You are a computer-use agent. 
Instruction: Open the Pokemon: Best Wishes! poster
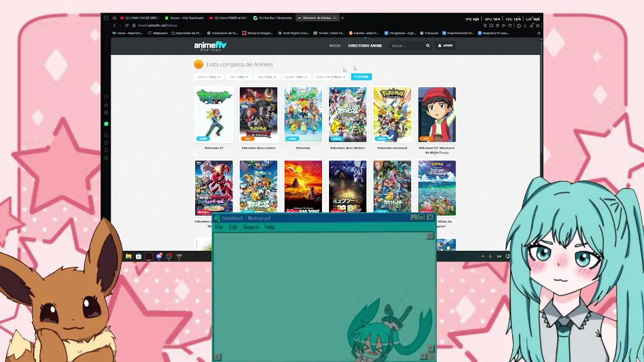point(348,115)
